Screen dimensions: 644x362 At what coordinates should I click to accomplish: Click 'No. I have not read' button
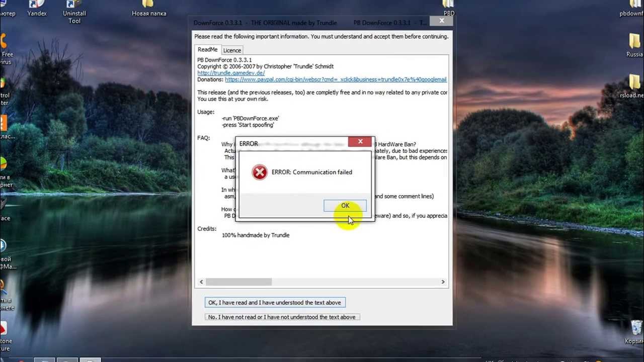(282, 317)
